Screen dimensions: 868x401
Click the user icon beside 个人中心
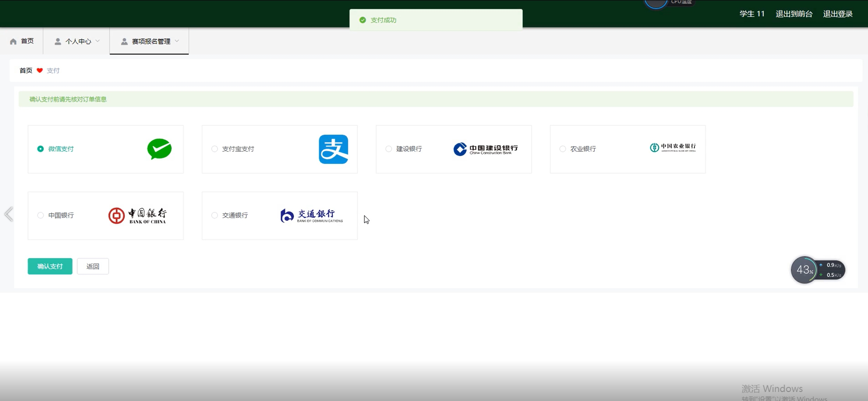(58, 41)
